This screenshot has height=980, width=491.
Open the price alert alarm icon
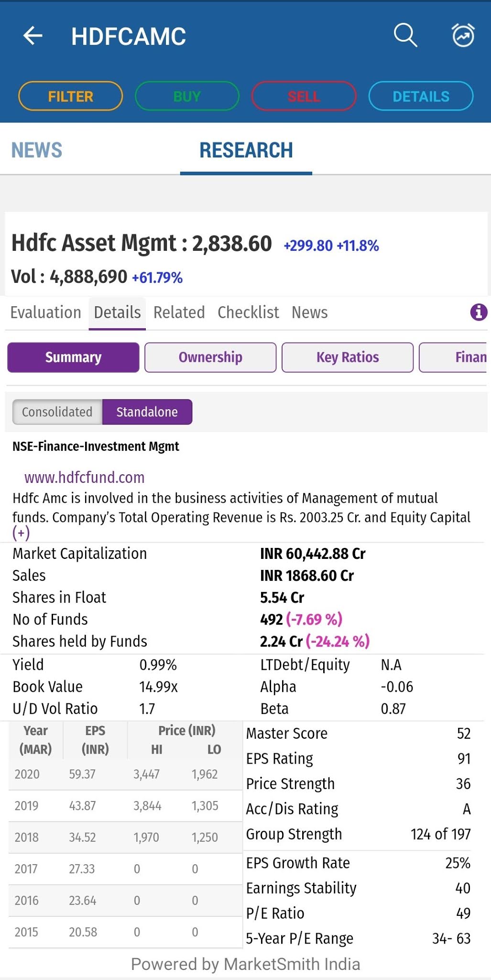click(x=463, y=35)
